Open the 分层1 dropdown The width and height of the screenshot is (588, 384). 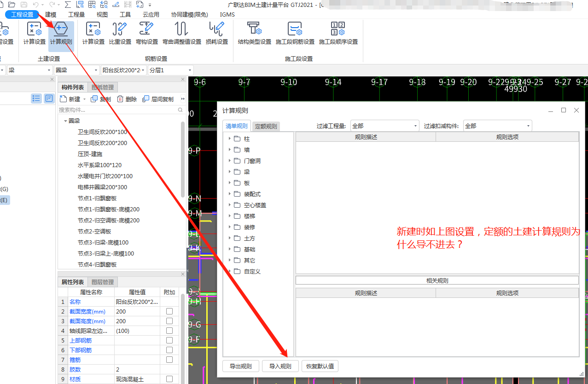[x=170, y=70]
